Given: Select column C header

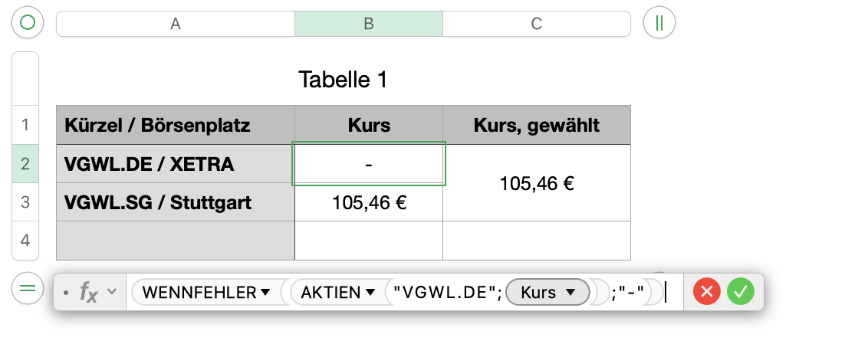Looking at the screenshot, I should coord(537,24).
